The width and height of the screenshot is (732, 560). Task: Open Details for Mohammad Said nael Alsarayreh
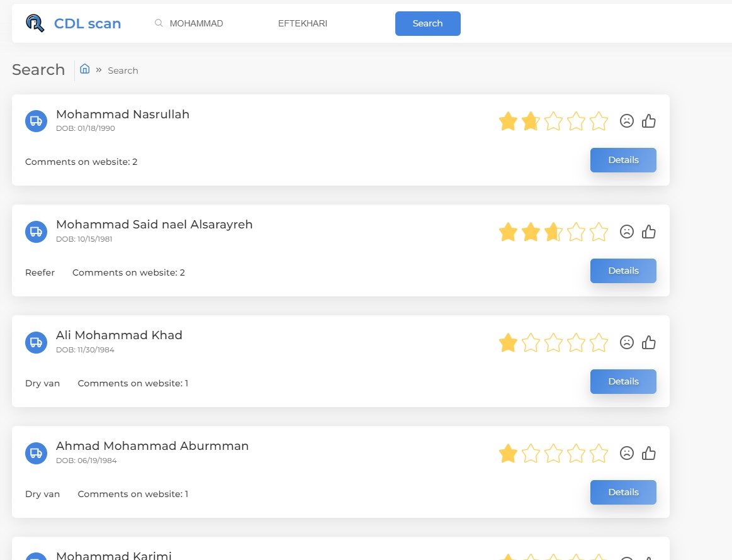[x=623, y=271]
